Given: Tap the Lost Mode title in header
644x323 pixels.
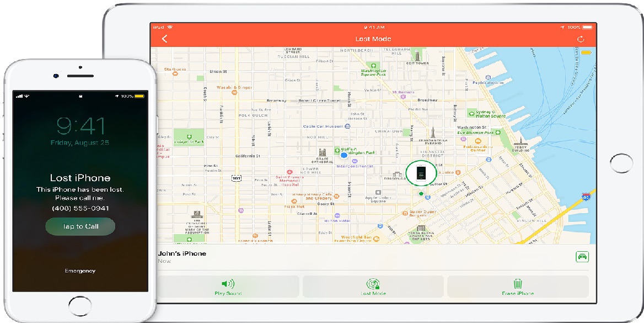Looking at the screenshot, I should coord(373,39).
